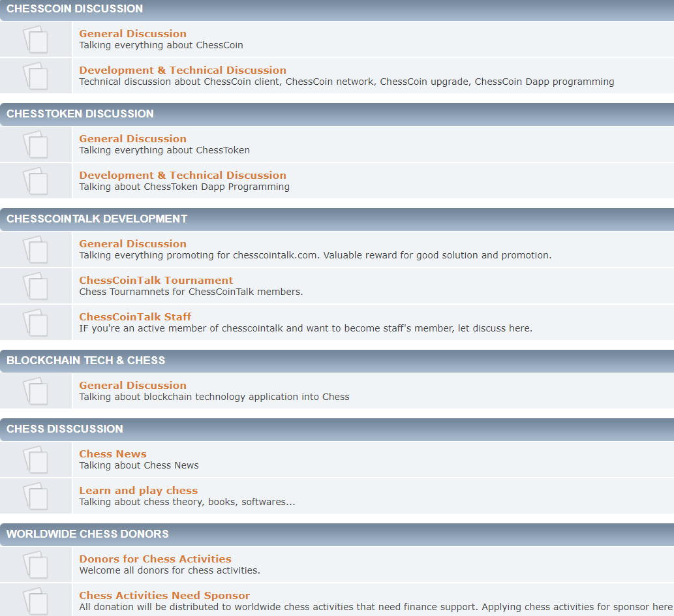
Task: Click text 'Chess Tournamnets for ChessCoinTalk members.'
Action: point(191,292)
